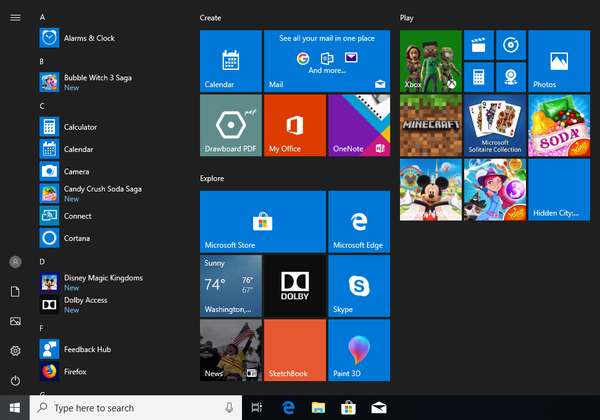Launch Camera from the app list
This screenshot has height=420, width=600.
pos(111,171)
